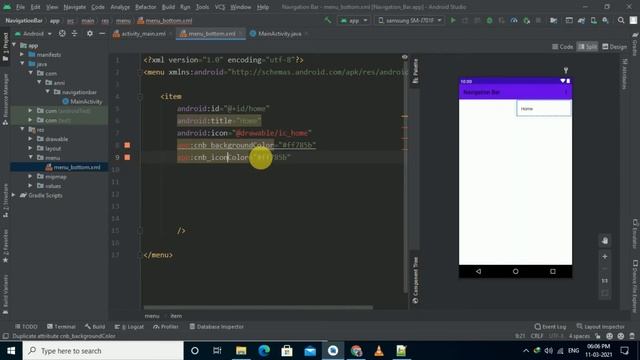Image resolution: width=640 pixels, height=360 pixels.
Task: Click the Search Everywhere magnifier icon
Action: pyautogui.click(x=621, y=20)
